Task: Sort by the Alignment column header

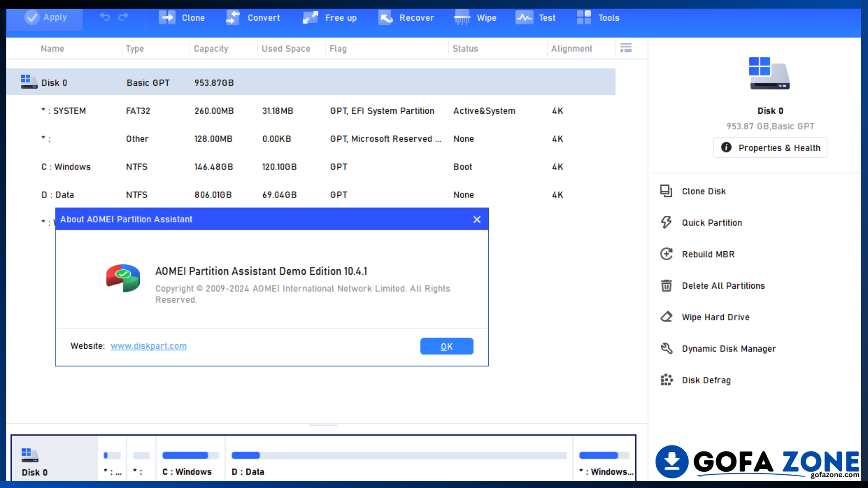Action: [x=571, y=48]
